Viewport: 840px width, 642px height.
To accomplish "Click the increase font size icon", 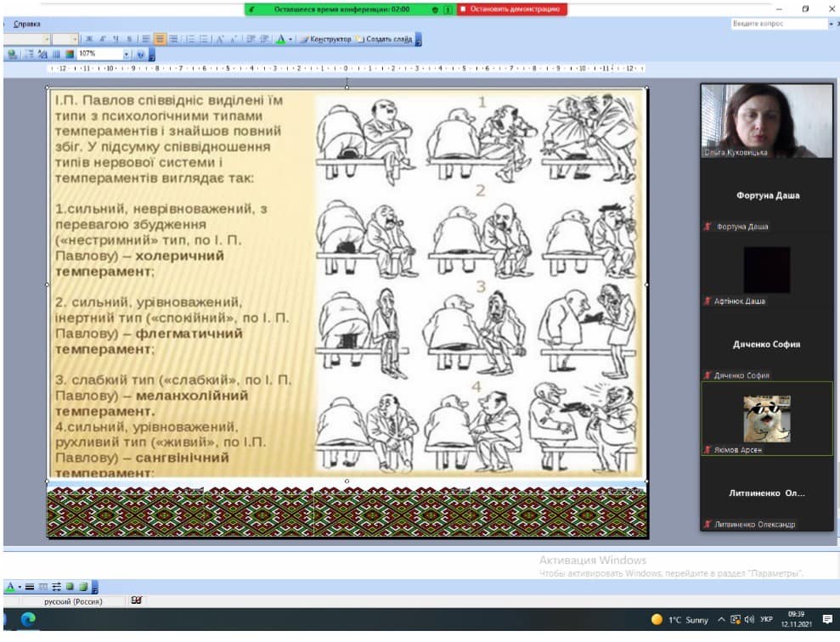I will tap(219, 39).
